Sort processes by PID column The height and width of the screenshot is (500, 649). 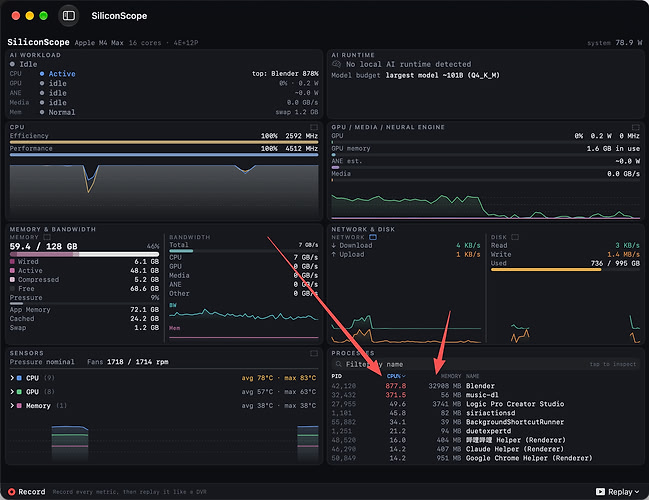337,376
